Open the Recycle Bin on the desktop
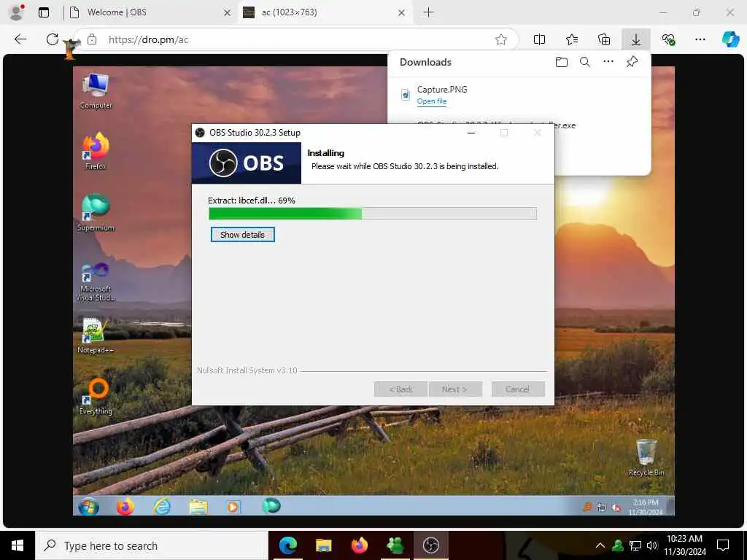 pos(646,458)
